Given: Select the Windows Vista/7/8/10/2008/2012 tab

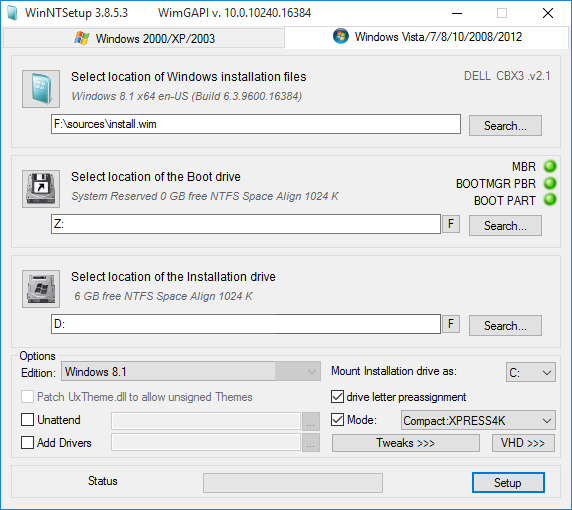Looking at the screenshot, I should pyautogui.click(x=426, y=37).
